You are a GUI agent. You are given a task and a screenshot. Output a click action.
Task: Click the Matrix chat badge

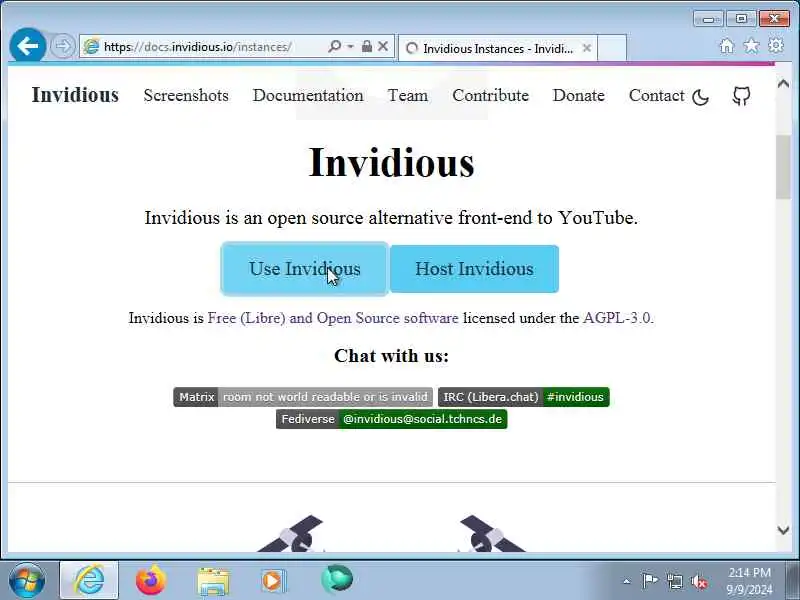[303, 397]
